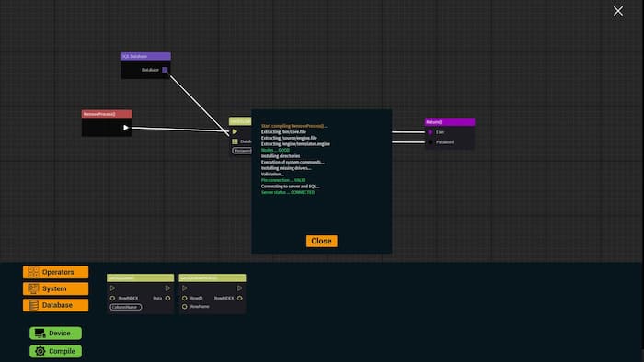Click the RowINDEX input pin on first palette node
The image size is (644, 362).
[112, 298]
